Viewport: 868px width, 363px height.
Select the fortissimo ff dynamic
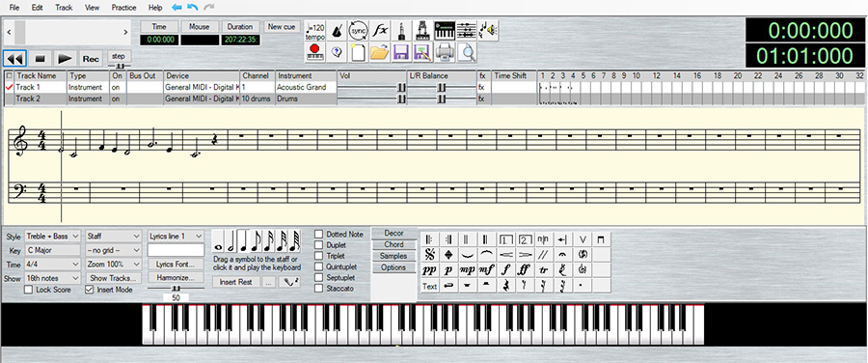coord(525,270)
